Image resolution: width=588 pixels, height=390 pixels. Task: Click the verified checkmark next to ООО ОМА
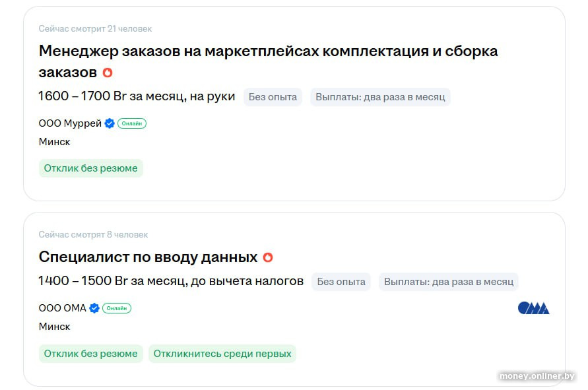click(x=94, y=308)
